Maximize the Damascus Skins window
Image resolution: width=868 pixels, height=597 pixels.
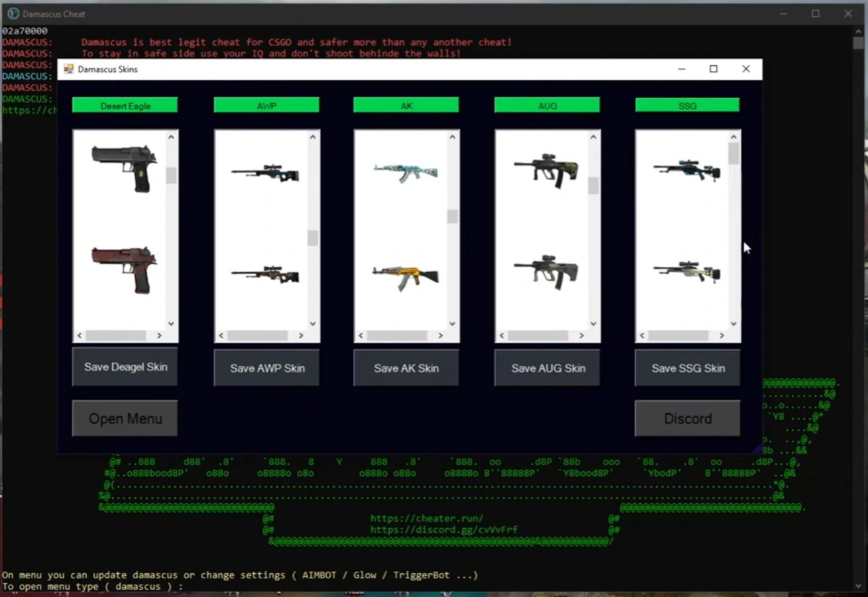[x=713, y=69]
